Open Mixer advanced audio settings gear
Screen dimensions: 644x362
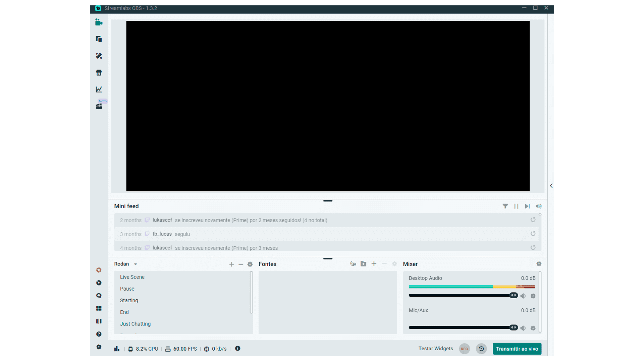[539, 264]
